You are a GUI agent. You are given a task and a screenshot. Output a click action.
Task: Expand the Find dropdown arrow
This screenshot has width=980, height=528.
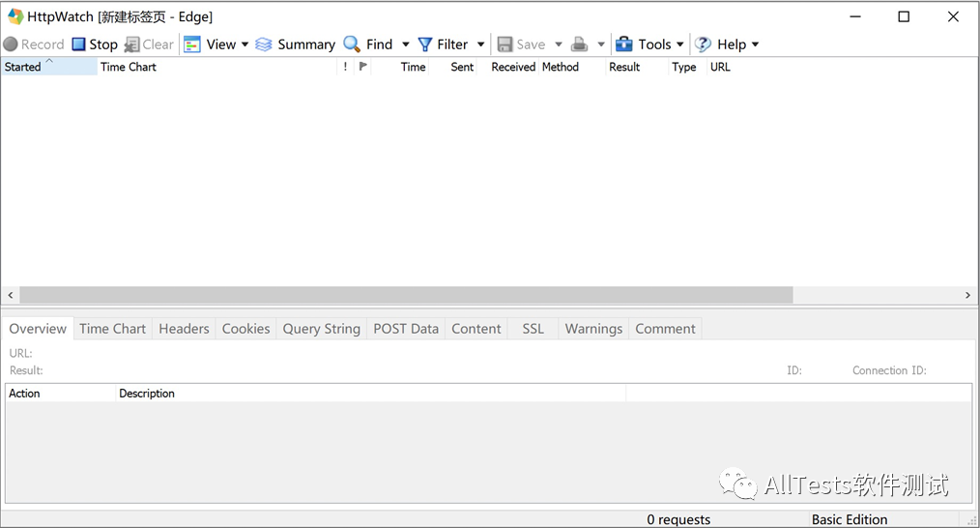tap(406, 44)
